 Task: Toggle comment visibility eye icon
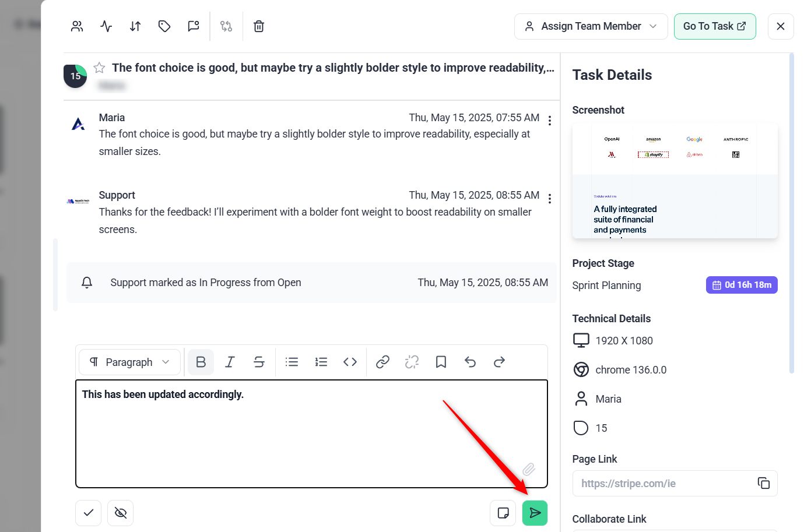[121, 513]
